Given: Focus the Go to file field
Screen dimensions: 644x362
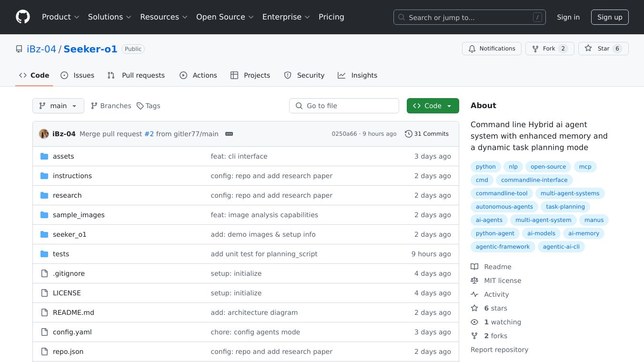Looking at the screenshot, I should tap(344, 106).
